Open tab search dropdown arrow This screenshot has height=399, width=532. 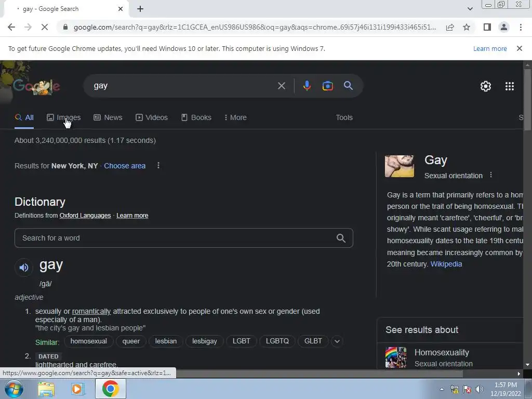(x=470, y=9)
